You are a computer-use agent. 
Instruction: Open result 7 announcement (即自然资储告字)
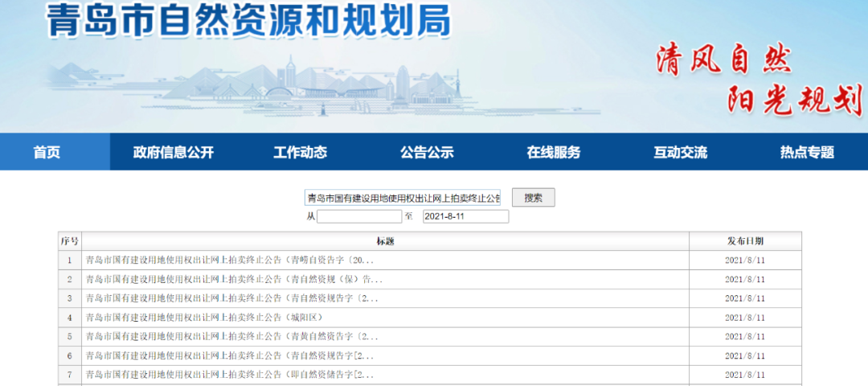tap(230, 375)
